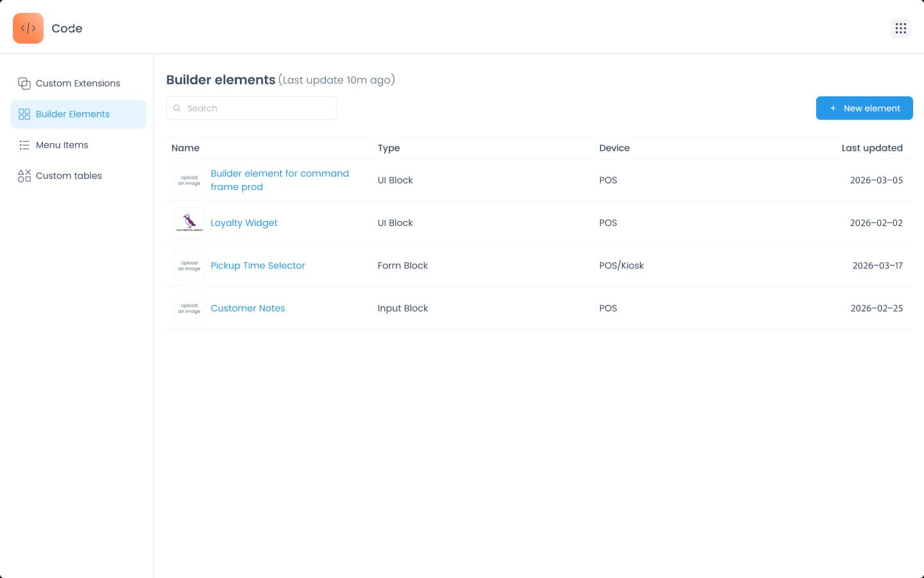Viewport: 924px width, 578px height.
Task: Click the Last updated column header
Action: tap(872, 148)
